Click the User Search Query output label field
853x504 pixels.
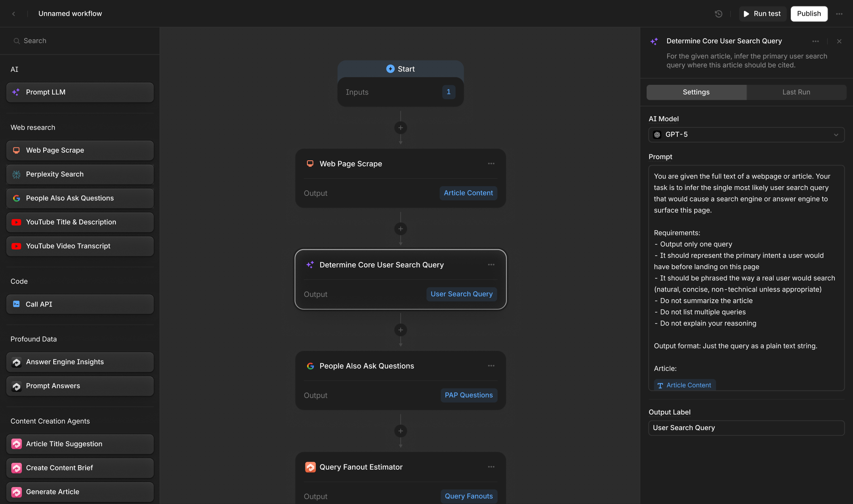click(x=746, y=428)
